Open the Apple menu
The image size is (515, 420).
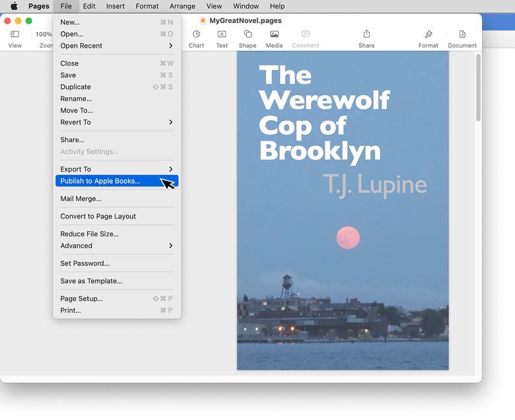pyautogui.click(x=14, y=6)
